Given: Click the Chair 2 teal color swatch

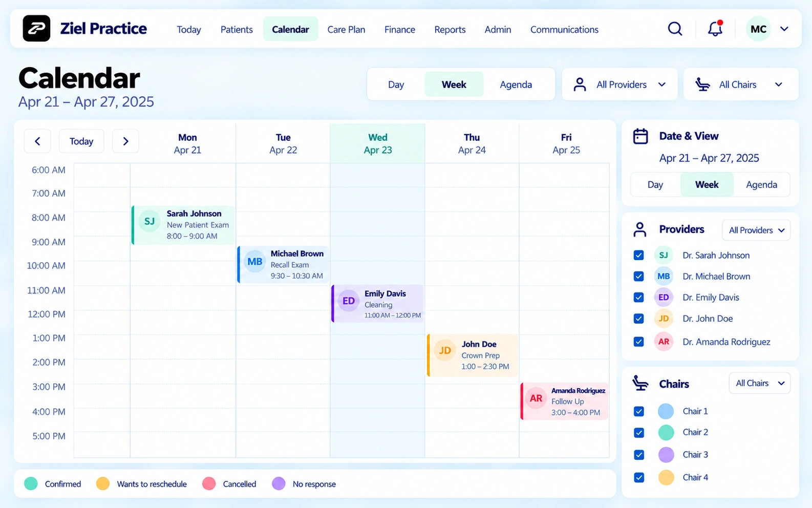Looking at the screenshot, I should [x=666, y=433].
